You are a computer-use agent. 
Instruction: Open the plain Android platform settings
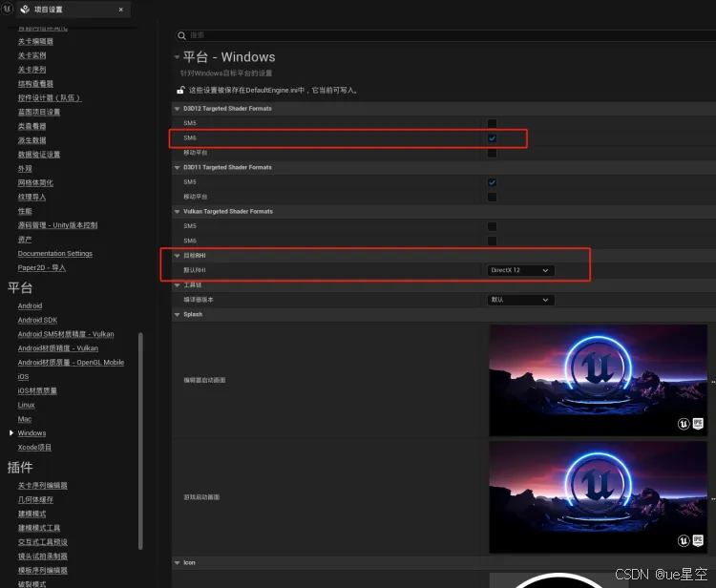pos(30,305)
